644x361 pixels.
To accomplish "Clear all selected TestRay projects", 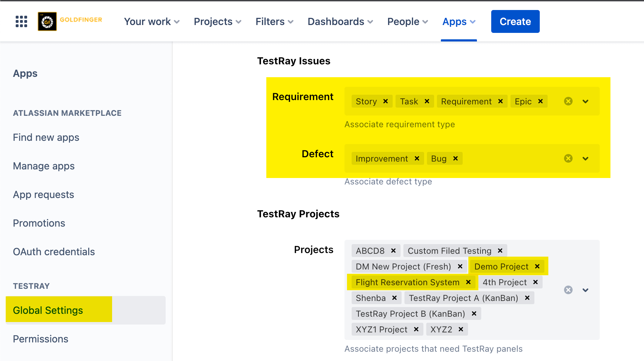I will pos(568,290).
